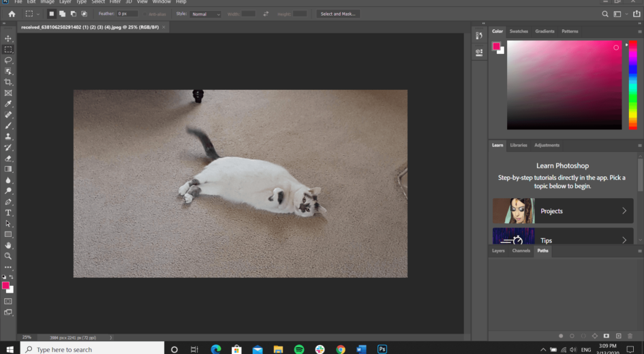Toggle Quick Mask mode in toolbox
The width and height of the screenshot is (644, 354).
pyautogui.click(x=7, y=301)
